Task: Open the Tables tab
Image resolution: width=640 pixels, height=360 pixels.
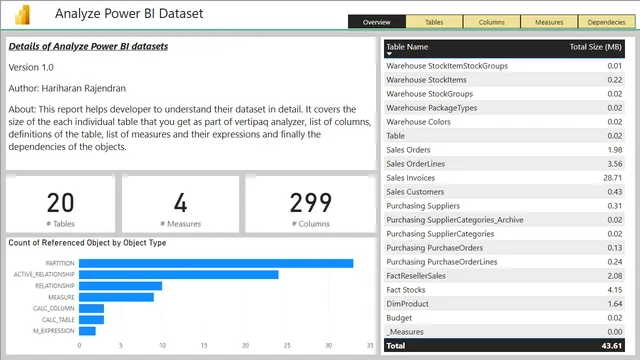Action: [434, 22]
